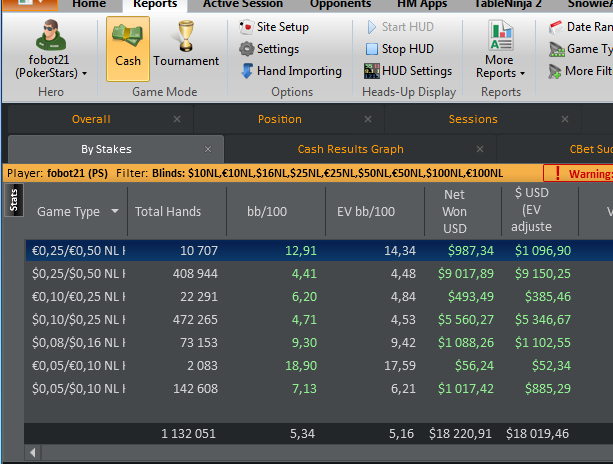
Task: Click the $18 019,46 total EV adjusted
Action: [x=537, y=434]
